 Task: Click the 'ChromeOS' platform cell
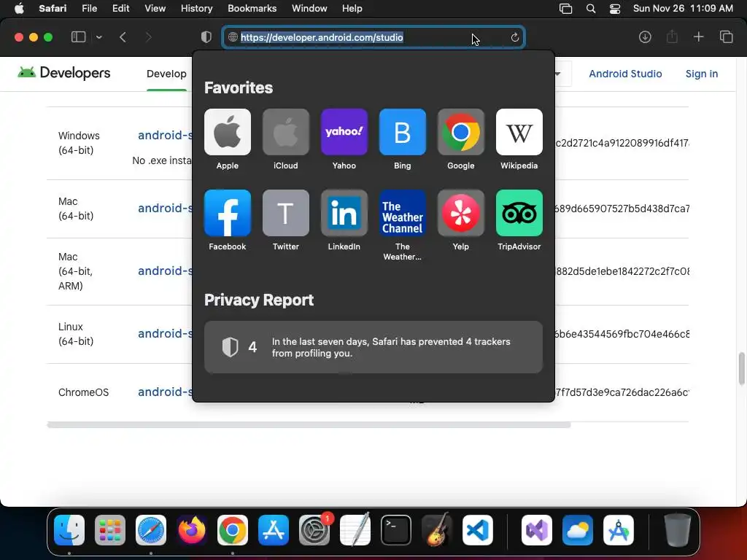[x=83, y=392]
